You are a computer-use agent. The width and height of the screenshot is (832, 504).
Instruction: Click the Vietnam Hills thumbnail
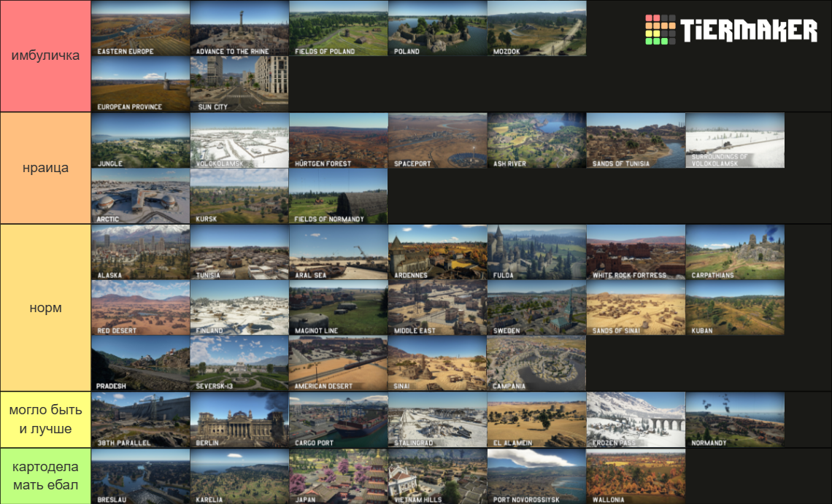point(438,476)
